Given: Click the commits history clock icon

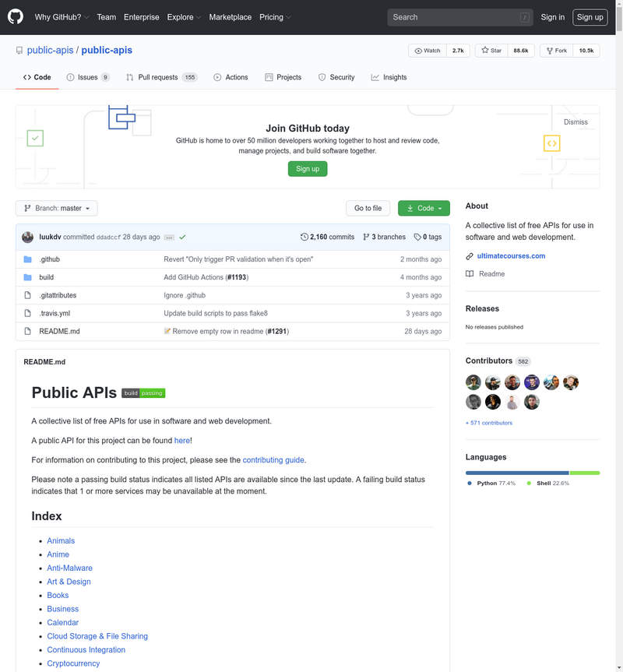Looking at the screenshot, I should click(x=304, y=237).
